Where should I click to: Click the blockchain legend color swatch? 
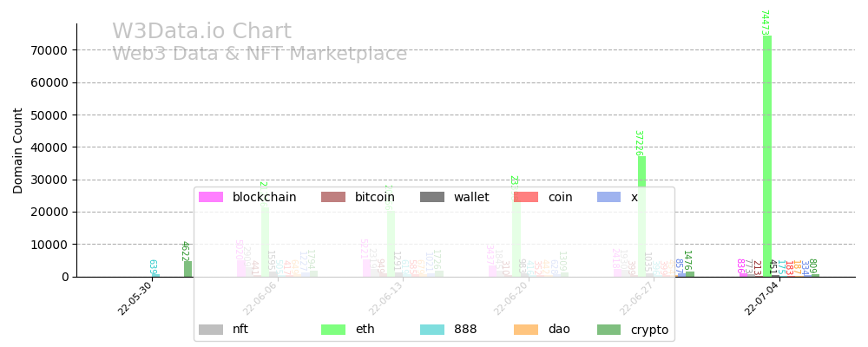[x=211, y=197]
